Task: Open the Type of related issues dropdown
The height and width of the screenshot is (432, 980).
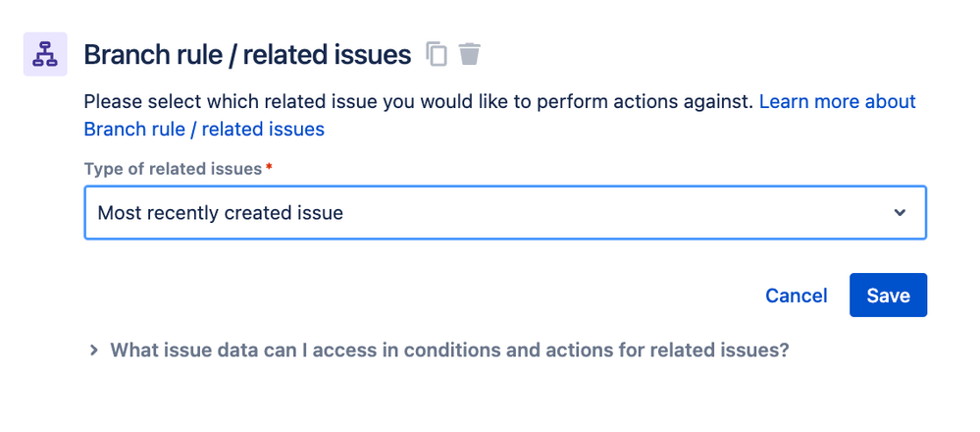Action: pos(505,213)
